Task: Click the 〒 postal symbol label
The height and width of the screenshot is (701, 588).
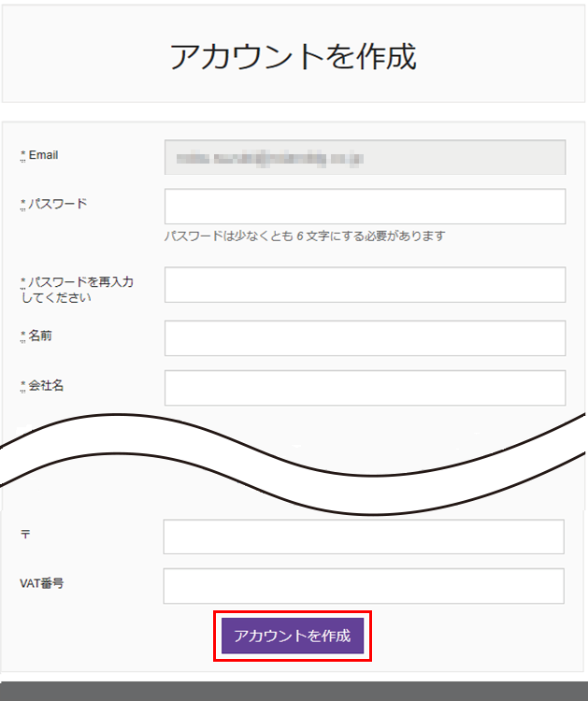Action: click(x=25, y=534)
